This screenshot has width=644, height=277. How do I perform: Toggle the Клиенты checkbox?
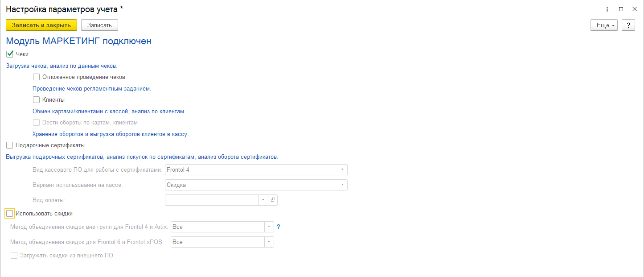point(37,99)
